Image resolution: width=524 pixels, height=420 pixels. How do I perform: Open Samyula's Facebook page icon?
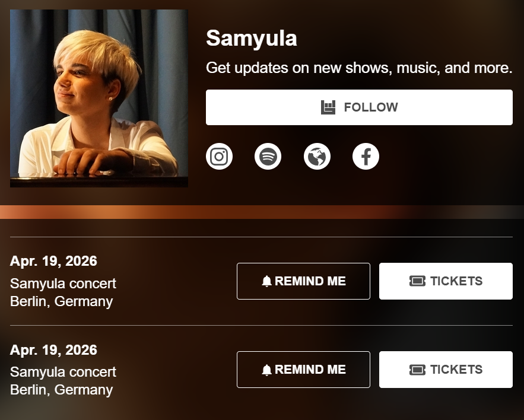point(366,157)
